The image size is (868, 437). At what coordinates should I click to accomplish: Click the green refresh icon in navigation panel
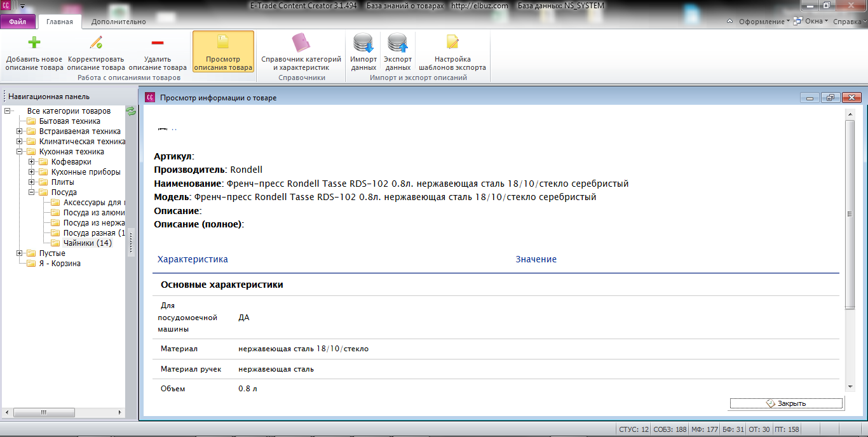click(131, 111)
